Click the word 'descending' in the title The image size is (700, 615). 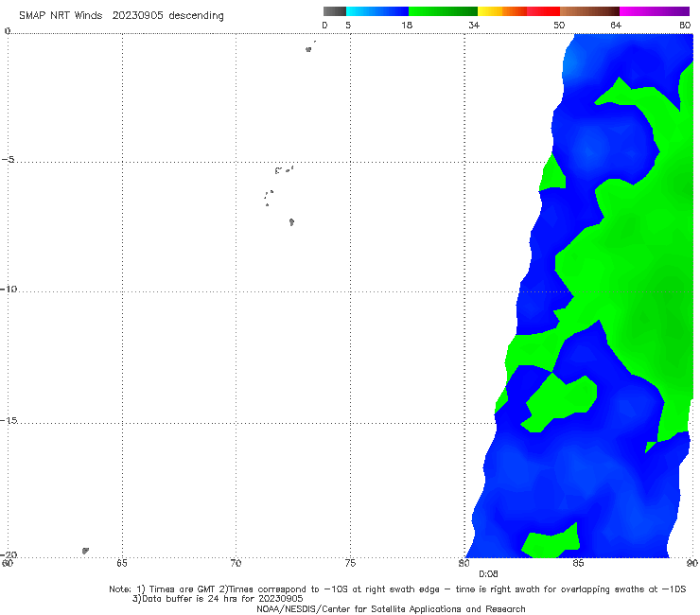pyautogui.click(x=196, y=16)
